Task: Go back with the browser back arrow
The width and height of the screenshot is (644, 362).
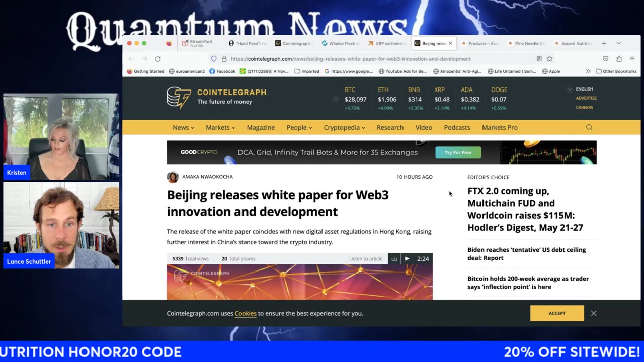Action: pos(131,59)
